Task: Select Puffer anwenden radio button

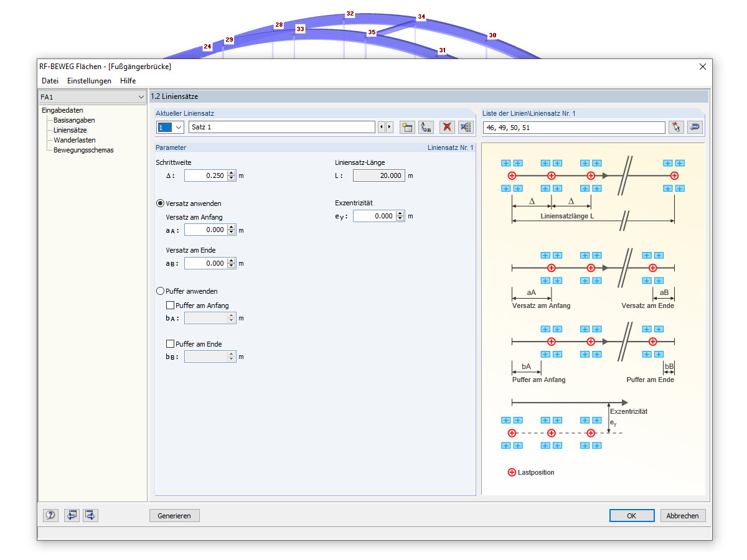Action: pyautogui.click(x=160, y=291)
